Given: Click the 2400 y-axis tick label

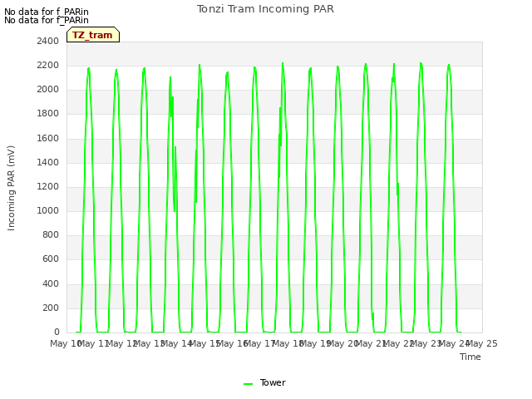Looking at the screenshot, I should click(48, 41).
